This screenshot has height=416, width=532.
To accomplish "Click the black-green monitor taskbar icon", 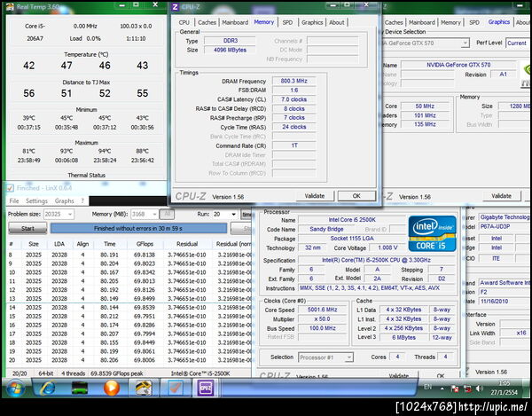I will click(80, 388).
